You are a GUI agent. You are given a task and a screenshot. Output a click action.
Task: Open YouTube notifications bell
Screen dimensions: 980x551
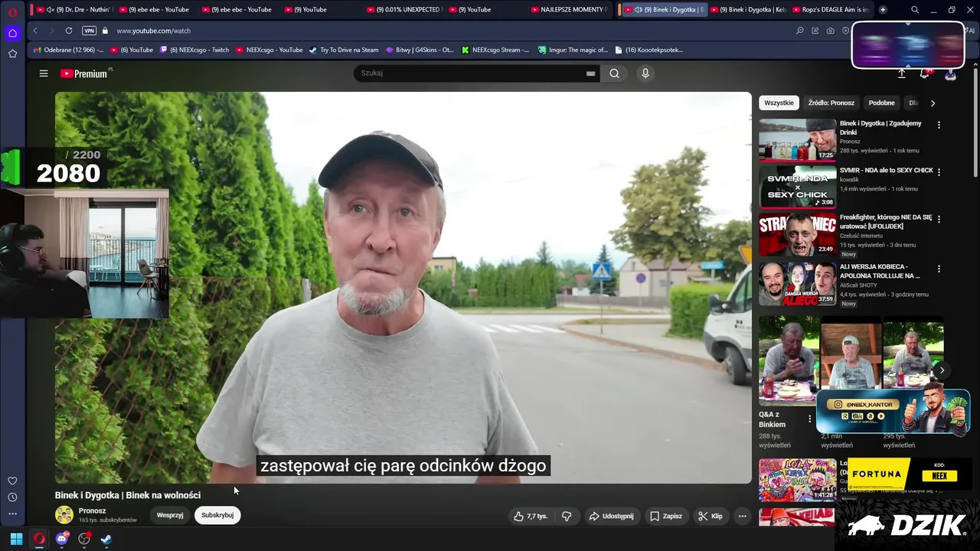[x=924, y=73]
